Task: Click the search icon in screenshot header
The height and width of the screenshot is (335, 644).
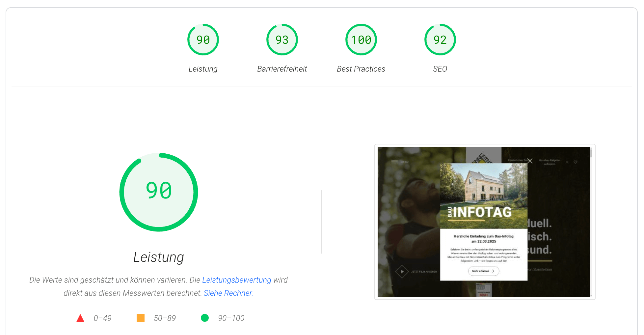Action: click(x=567, y=162)
